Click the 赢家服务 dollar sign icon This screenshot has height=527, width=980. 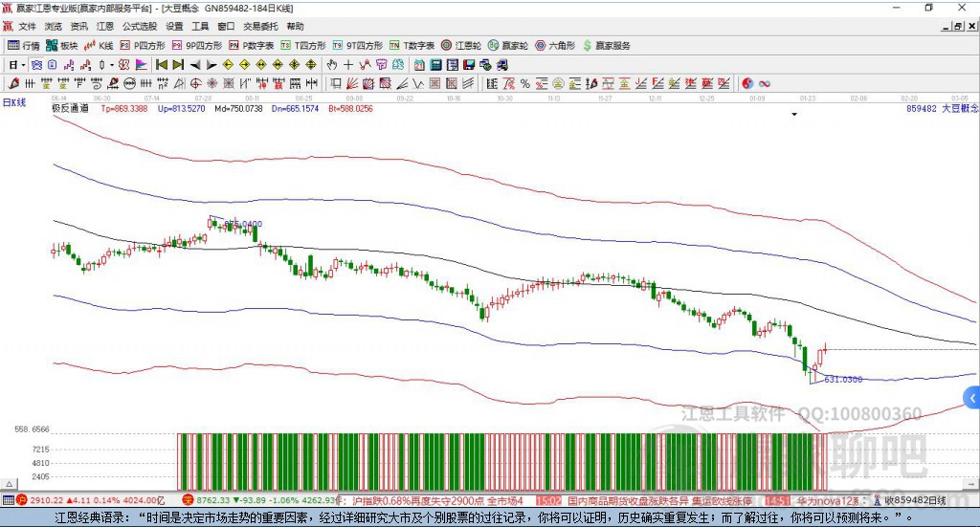click(x=588, y=45)
